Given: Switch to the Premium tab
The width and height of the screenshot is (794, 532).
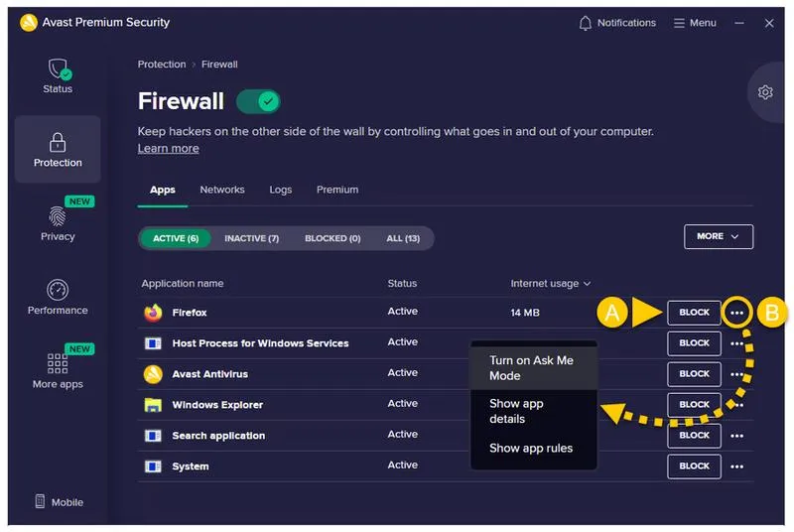Looking at the screenshot, I should (337, 190).
